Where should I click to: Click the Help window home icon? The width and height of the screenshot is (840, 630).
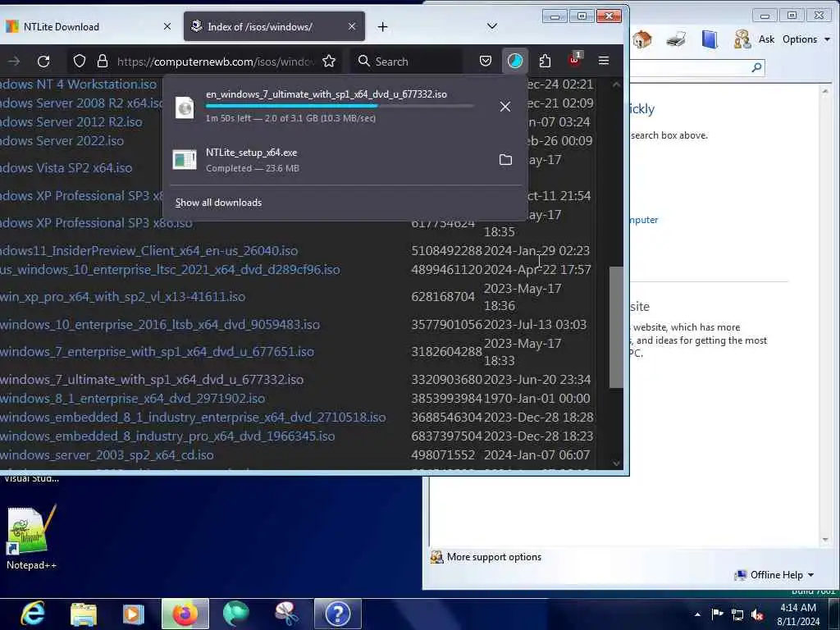click(641, 39)
